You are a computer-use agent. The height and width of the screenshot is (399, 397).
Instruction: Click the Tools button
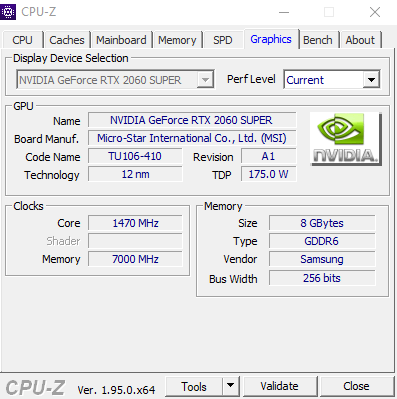(194, 387)
